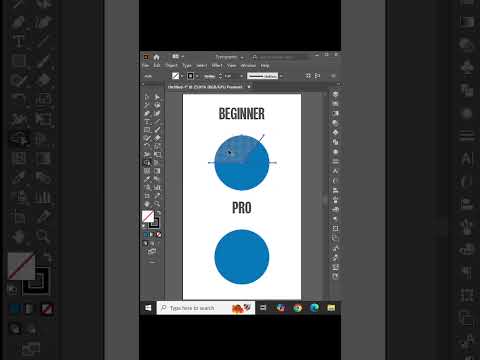Screen dimensions: 480x360
Task: Select the Paintbrush tool
Action: tap(157, 130)
